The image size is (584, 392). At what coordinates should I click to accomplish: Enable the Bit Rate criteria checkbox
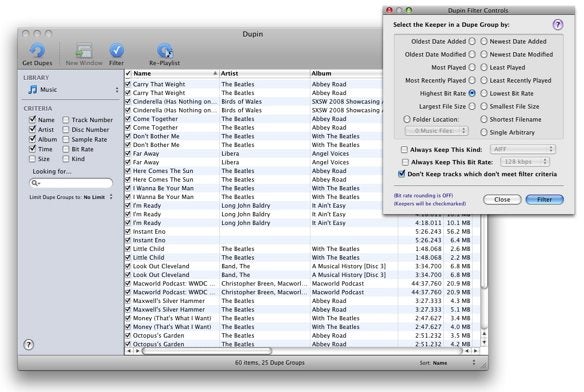coord(66,149)
